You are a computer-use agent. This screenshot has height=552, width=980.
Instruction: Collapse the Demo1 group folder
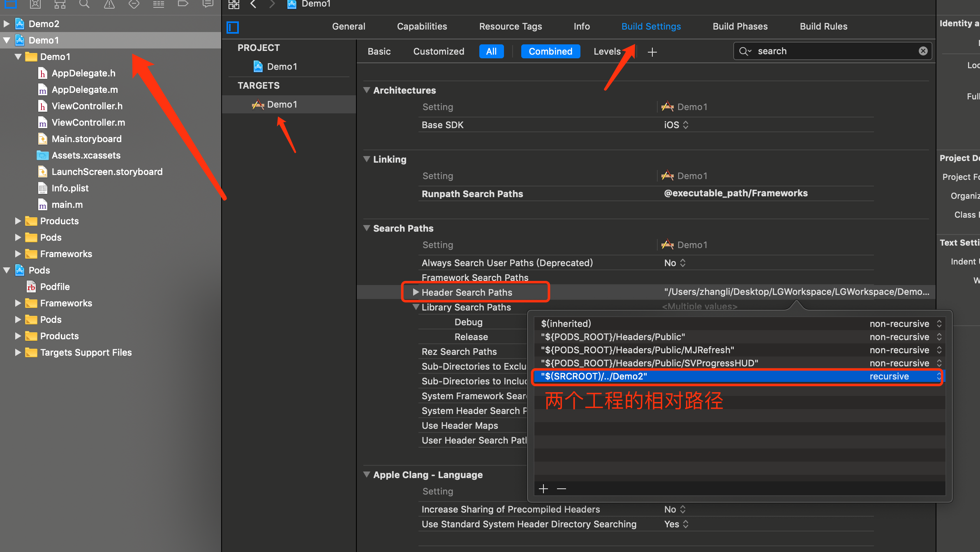pyautogui.click(x=18, y=57)
